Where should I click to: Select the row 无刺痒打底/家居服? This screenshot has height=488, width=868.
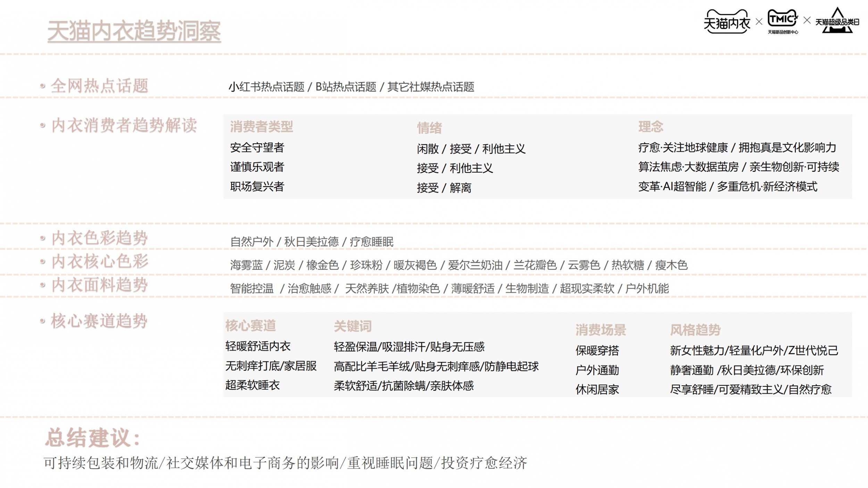[x=271, y=366]
